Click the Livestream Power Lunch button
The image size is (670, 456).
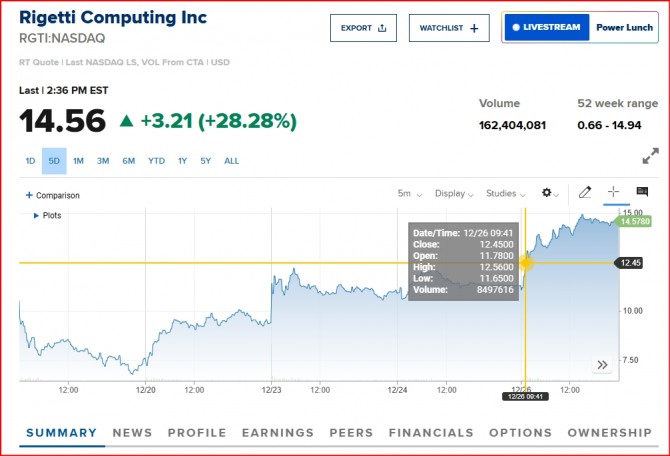coord(577,28)
